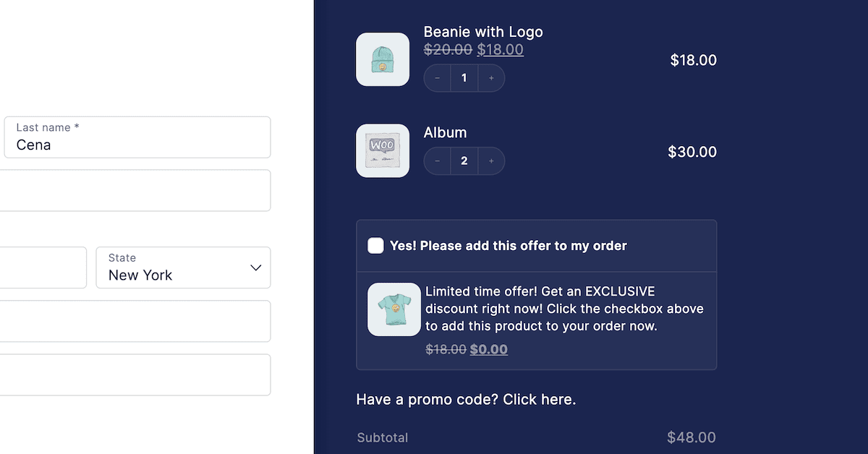Click the Beanie quantity number field

(464, 78)
